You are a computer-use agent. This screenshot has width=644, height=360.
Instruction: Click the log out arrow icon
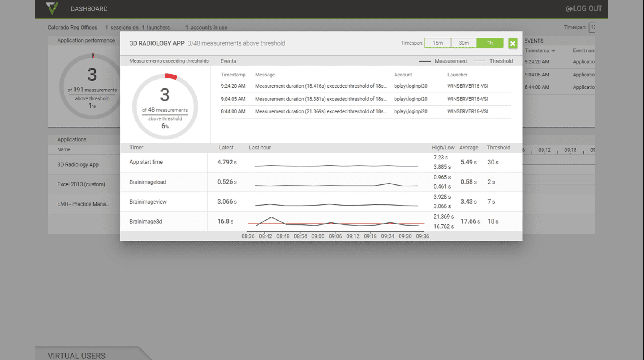point(569,9)
